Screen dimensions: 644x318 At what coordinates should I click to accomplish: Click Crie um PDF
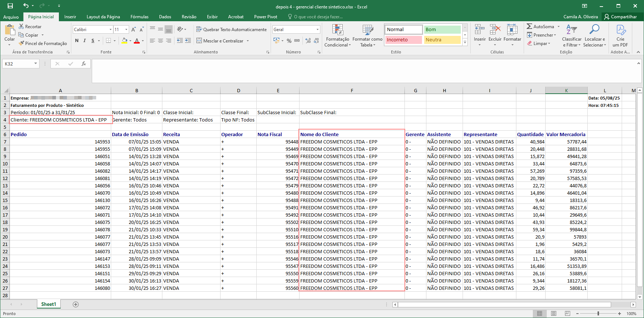[x=620, y=35]
